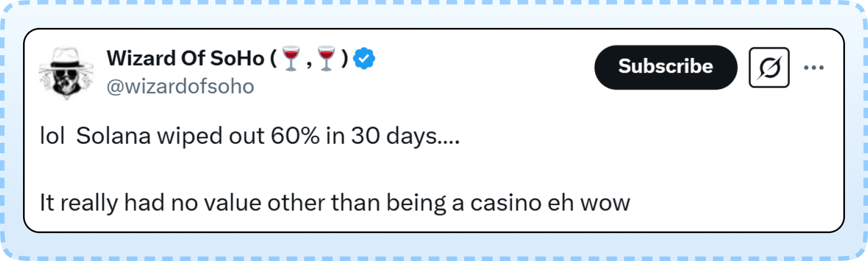The image size is (868, 261).
Task: Click the word SoHo in the display name
Action: [x=237, y=58]
